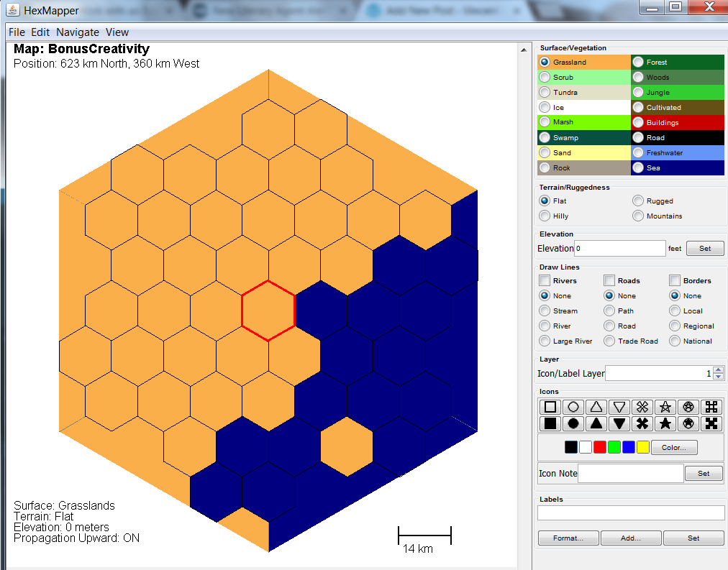Increase the Icon/Label Layer value

point(718,369)
